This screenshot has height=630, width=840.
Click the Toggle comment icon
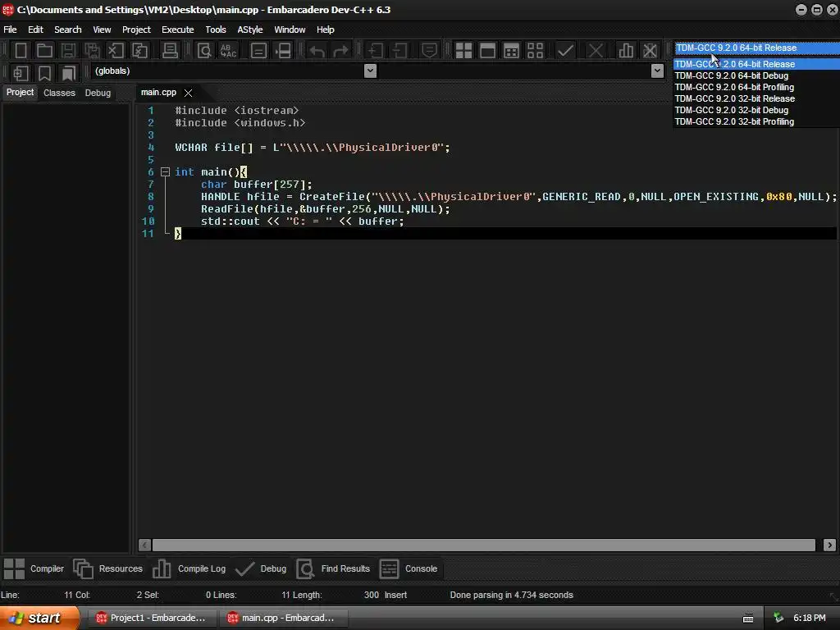tap(429, 51)
